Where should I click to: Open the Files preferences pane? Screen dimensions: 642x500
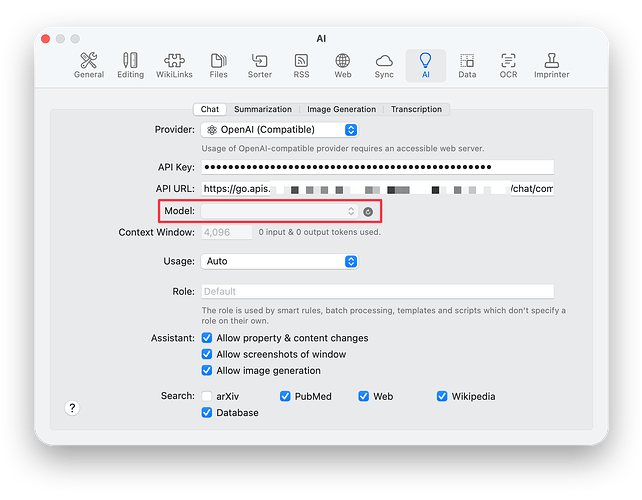pyautogui.click(x=218, y=66)
